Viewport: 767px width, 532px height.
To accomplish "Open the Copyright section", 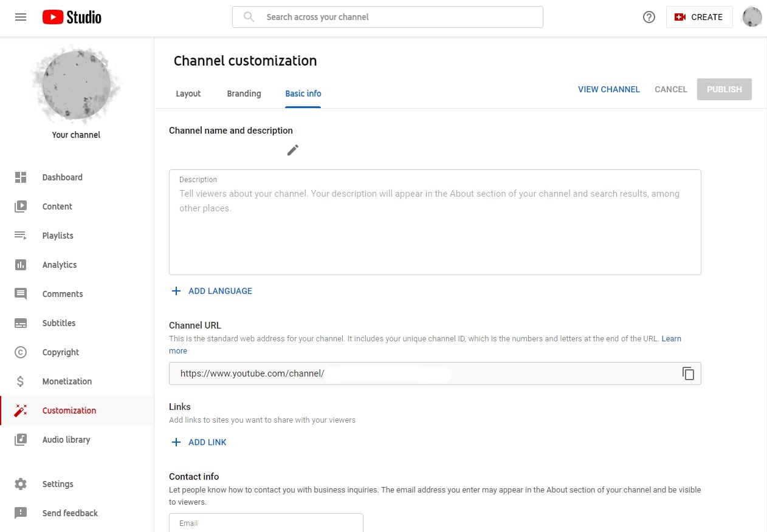I will (60, 352).
